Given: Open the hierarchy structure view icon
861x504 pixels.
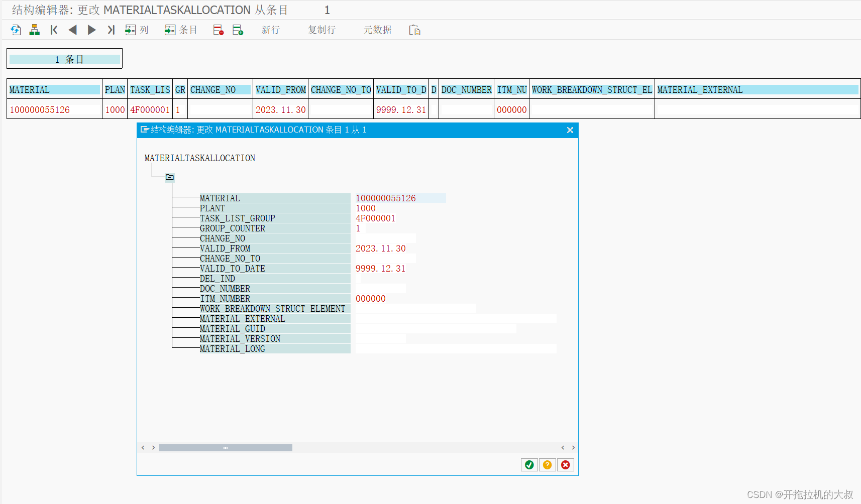Looking at the screenshot, I should click(x=34, y=30).
